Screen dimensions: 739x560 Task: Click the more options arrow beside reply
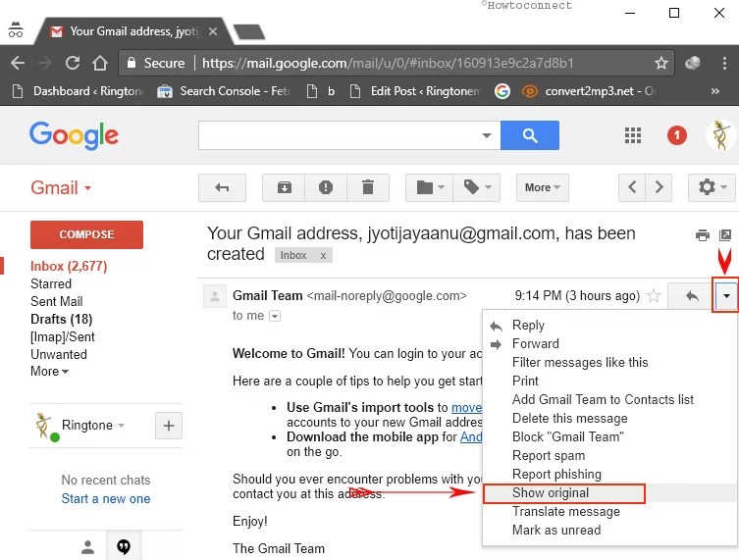(x=726, y=296)
